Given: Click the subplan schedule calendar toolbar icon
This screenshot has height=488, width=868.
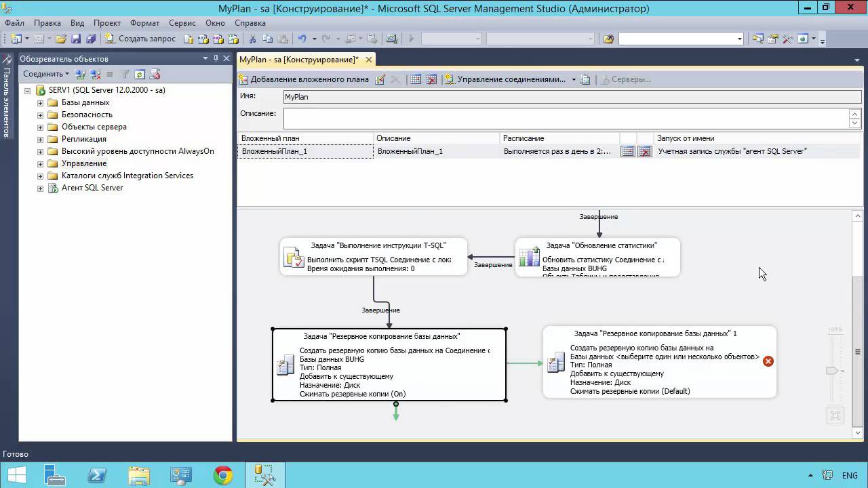Looking at the screenshot, I should click(x=416, y=79).
